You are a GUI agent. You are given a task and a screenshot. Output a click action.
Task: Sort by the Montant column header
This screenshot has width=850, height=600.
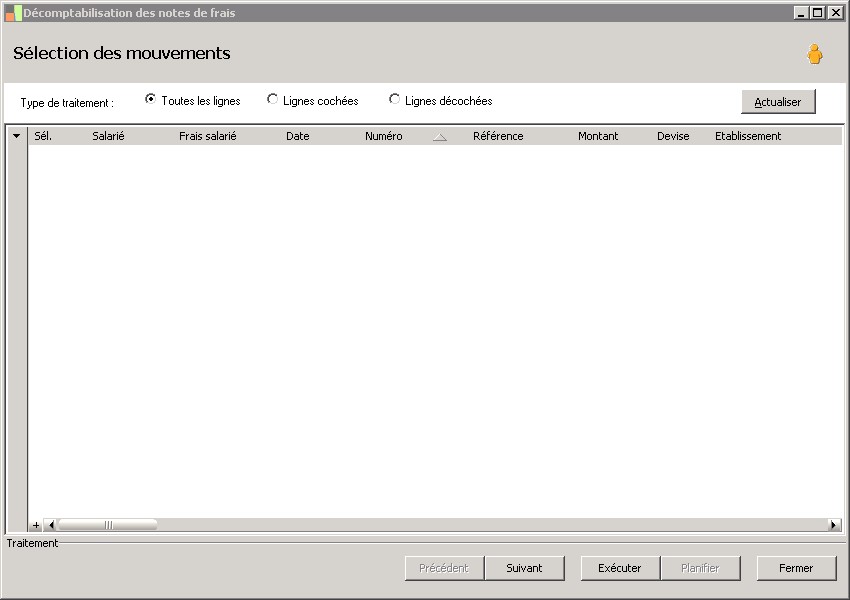[x=598, y=136]
